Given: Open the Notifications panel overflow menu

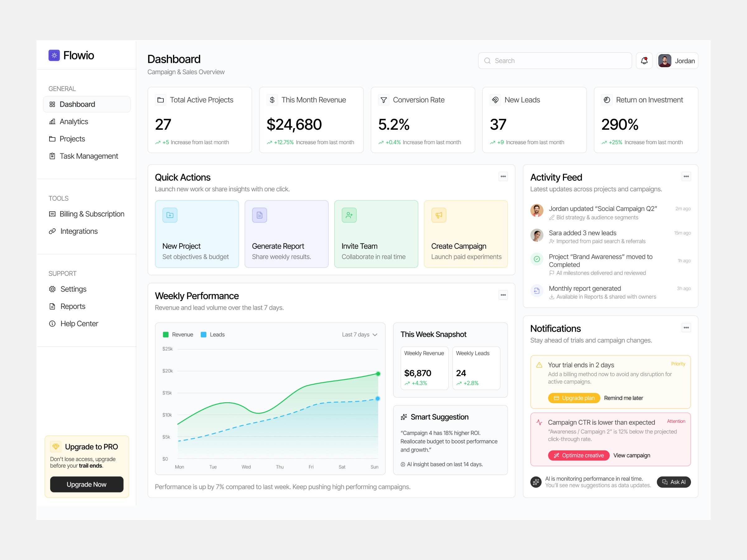Looking at the screenshot, I should 686,327.
